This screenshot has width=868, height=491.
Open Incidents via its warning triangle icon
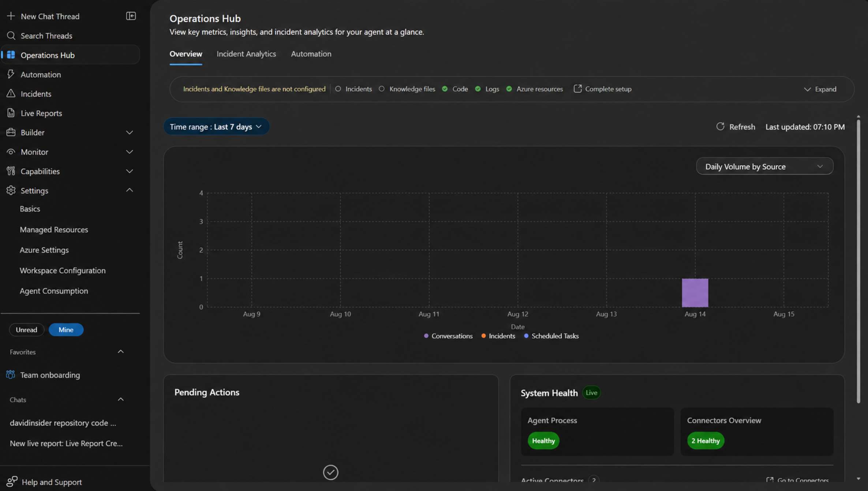11,94
